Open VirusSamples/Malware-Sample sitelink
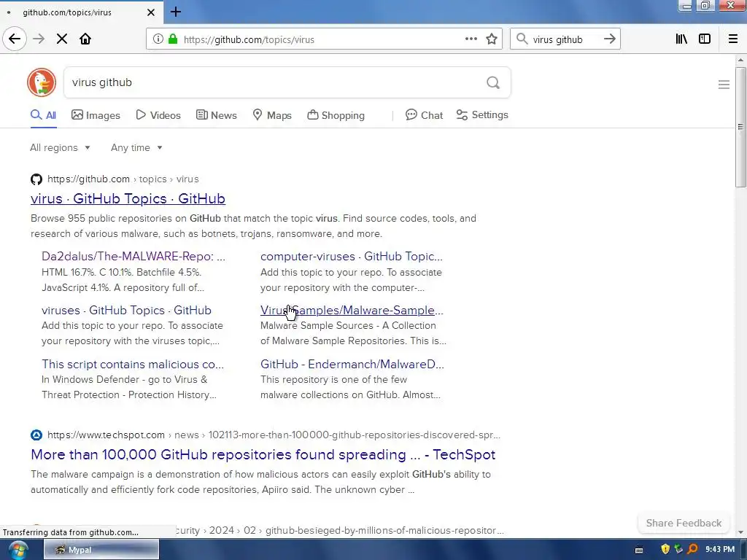747x560 pixels. [x=352, y=310]
